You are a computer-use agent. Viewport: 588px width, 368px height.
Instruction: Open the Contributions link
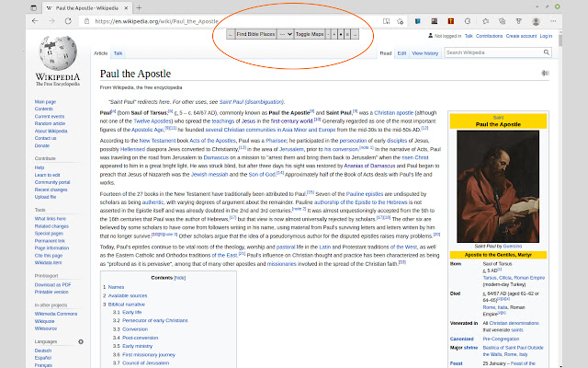point(489,36)
